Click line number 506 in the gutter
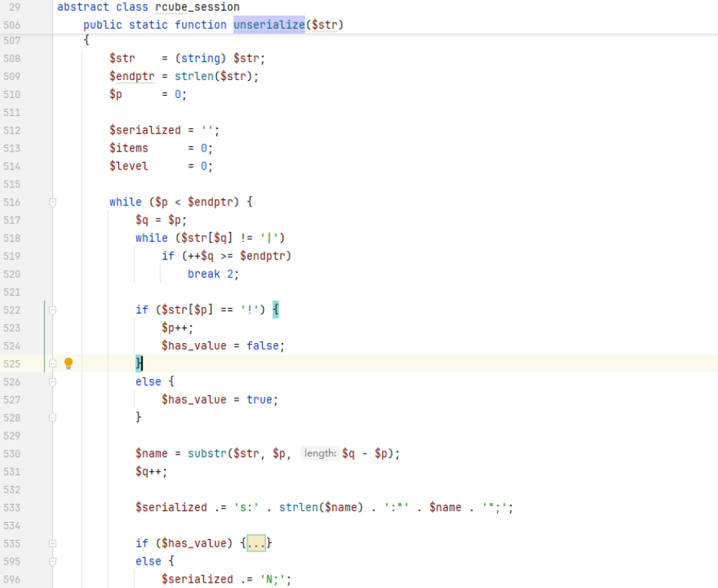The image size is (718, 588). pyautogui.click(x=12, y=25)
